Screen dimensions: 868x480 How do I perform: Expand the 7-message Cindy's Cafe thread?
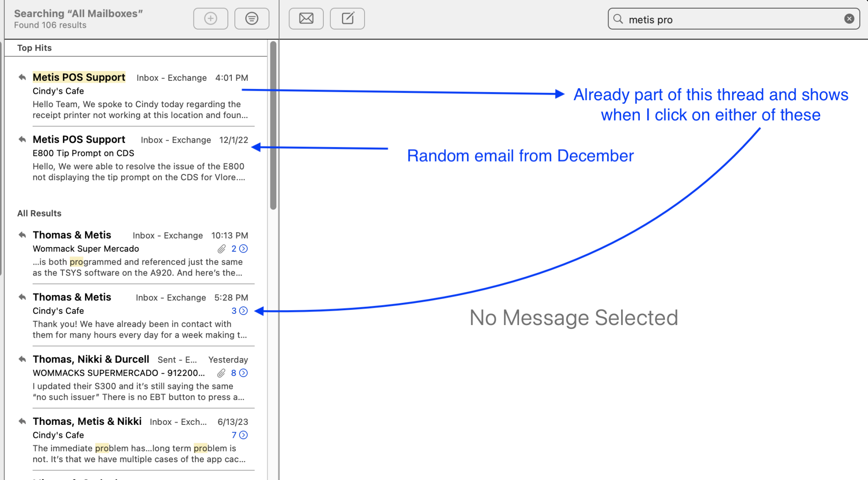pyautogui.click(x=243, y=435)
